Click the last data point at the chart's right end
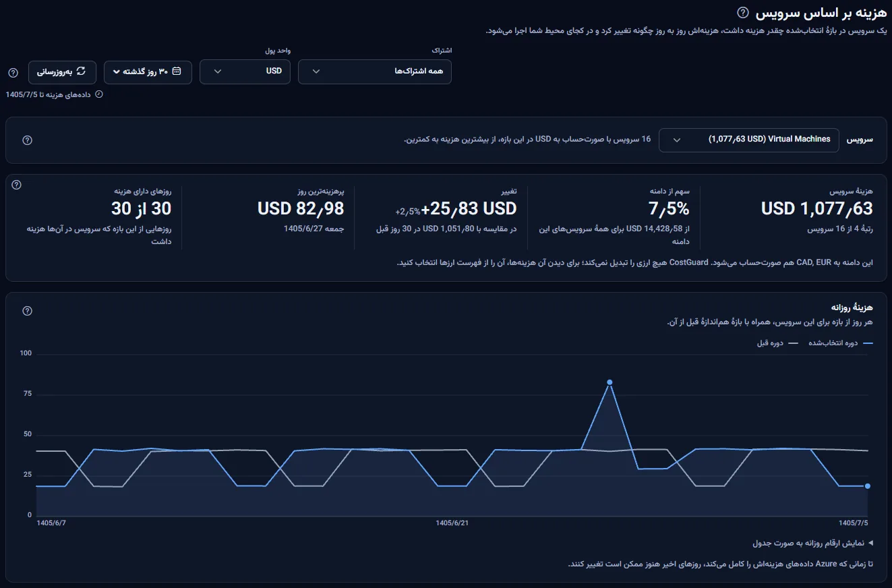 (x=868, y=486)
